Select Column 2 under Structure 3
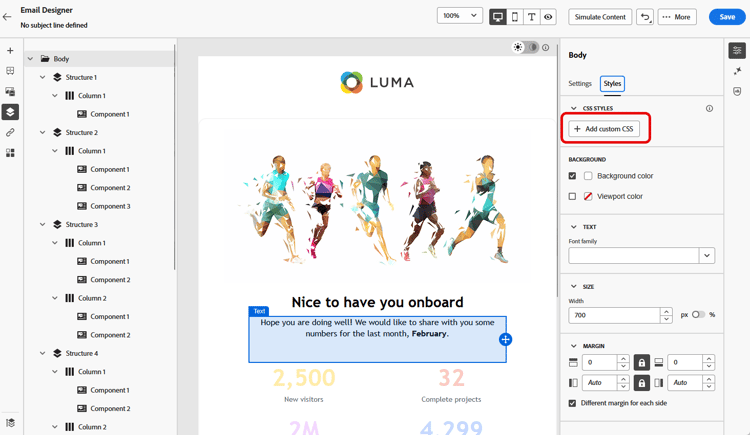Screen dimensions: 750x435 point(92,298)
